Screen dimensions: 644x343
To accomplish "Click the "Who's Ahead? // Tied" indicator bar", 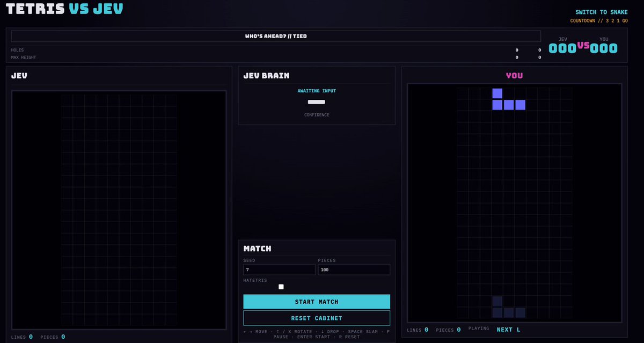I will coord(276,36).
